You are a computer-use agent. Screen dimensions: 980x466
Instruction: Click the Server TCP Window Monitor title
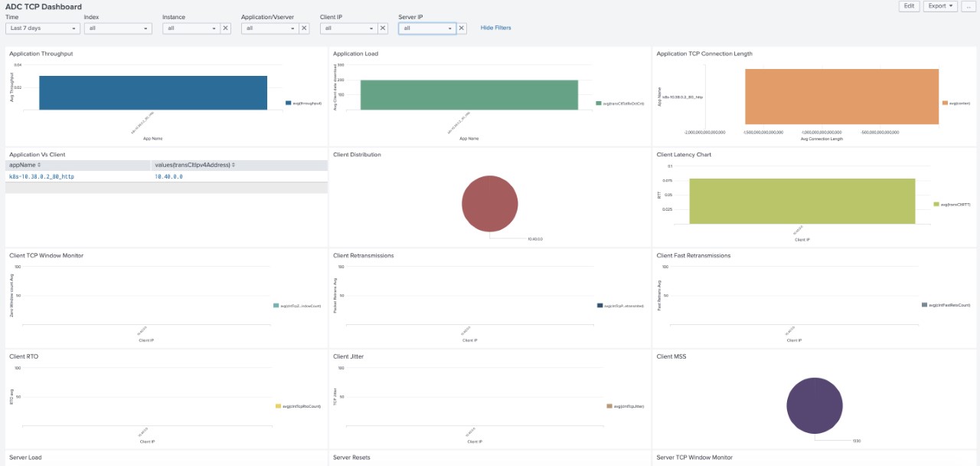(x=694, y=458)
